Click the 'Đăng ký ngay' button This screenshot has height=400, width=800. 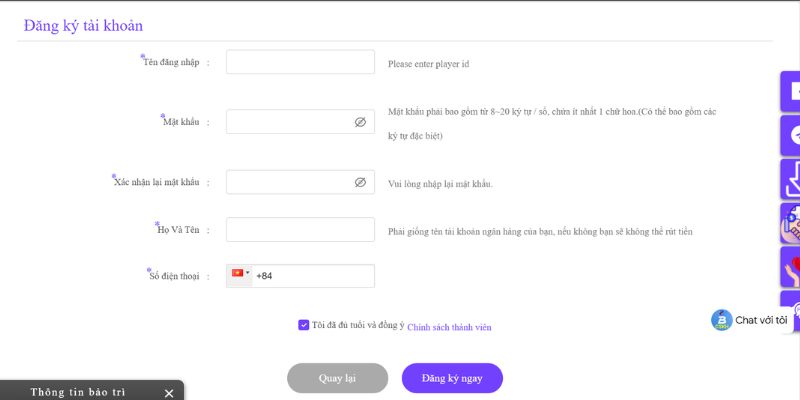(x=452, y=378)
